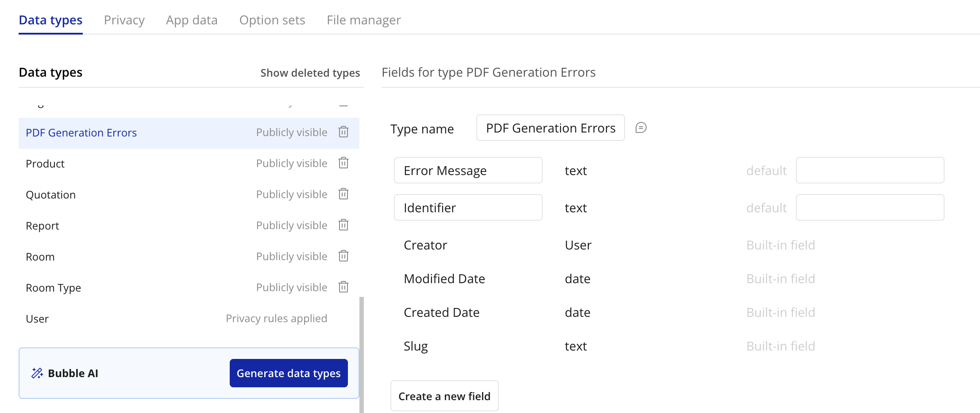
Task: Open the App data tab
Action: pos(192,20)
